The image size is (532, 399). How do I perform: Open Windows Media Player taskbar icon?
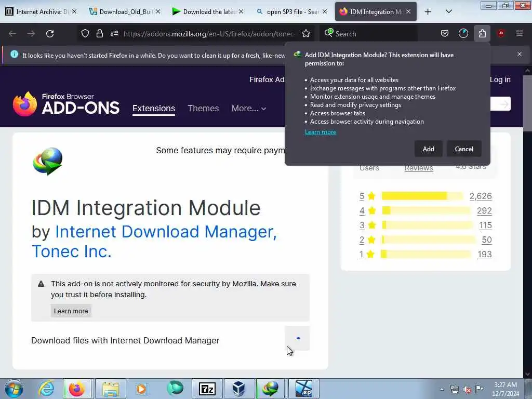141,389
